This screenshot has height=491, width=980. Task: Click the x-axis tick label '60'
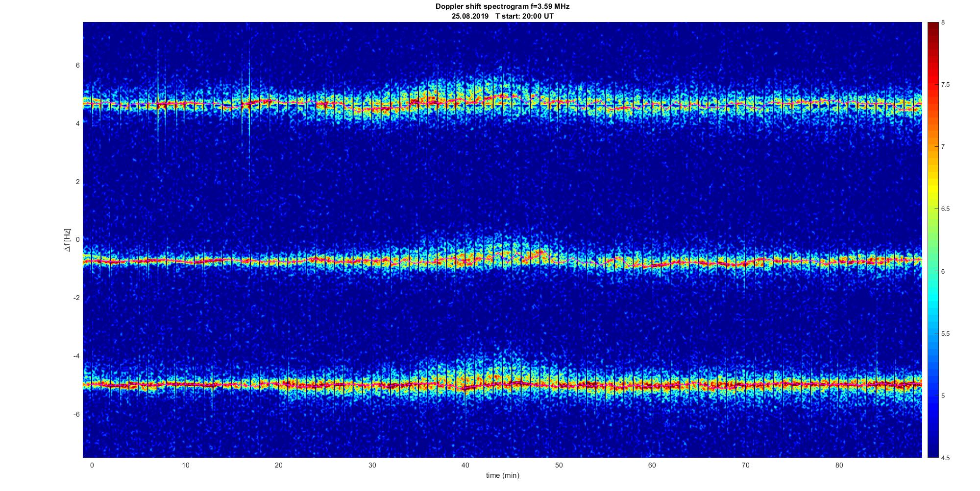pyautogui.click(x=652, y=465)
